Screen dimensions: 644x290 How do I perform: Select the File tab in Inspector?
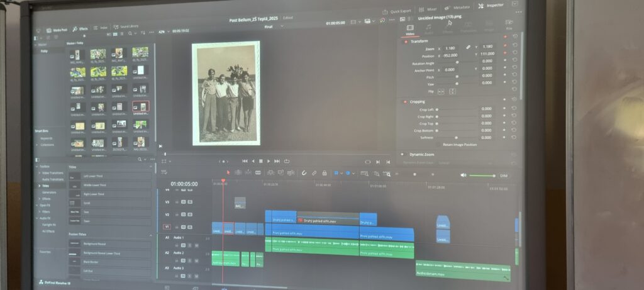(x=509, y=25)
